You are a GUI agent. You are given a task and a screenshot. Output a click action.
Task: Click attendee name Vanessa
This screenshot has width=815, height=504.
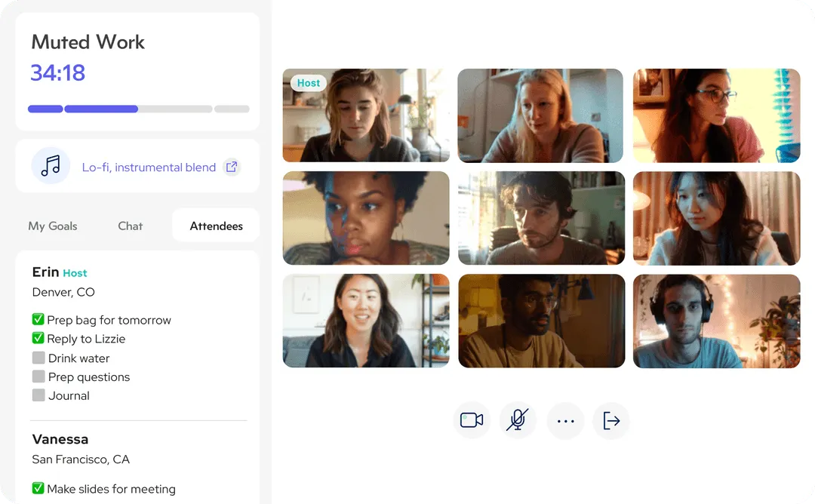(60, 439)
